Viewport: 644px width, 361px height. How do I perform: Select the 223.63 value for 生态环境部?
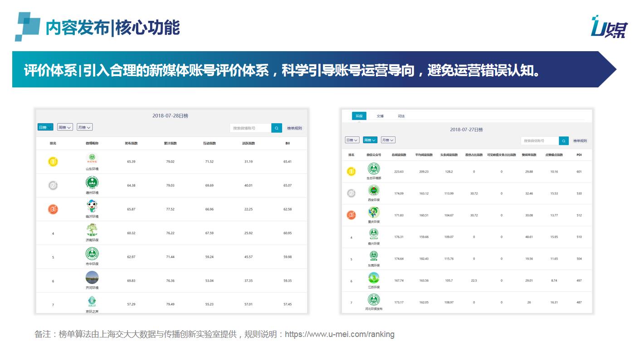point(399,172)
